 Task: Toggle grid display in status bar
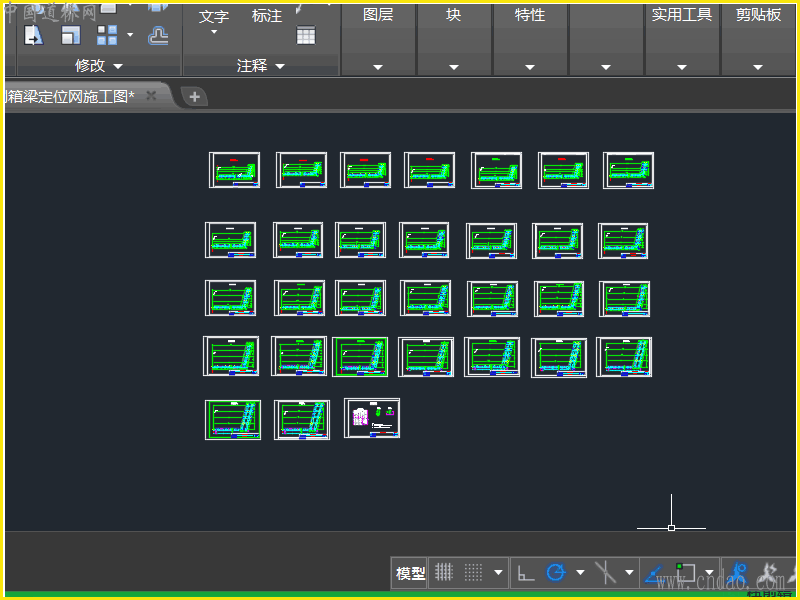click(443, 572)
